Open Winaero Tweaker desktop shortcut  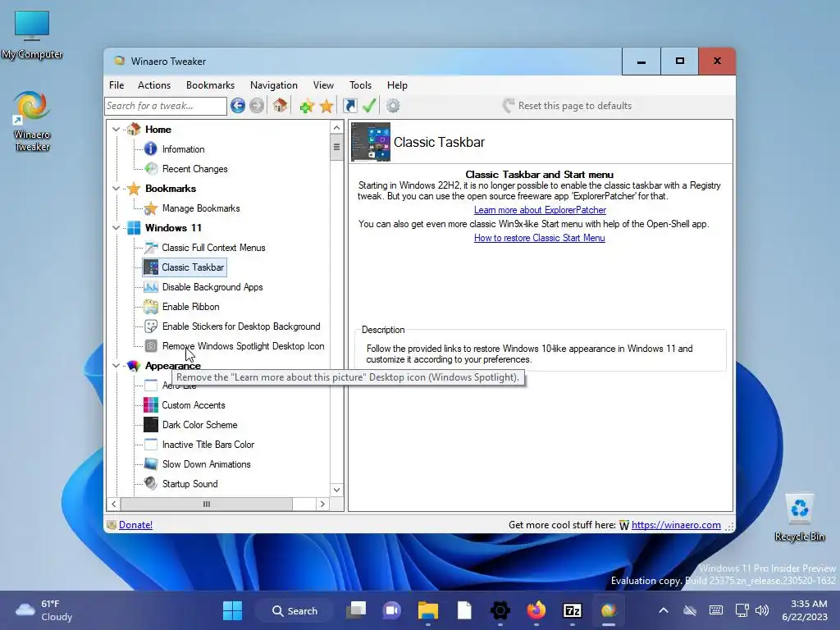(32, 122)
